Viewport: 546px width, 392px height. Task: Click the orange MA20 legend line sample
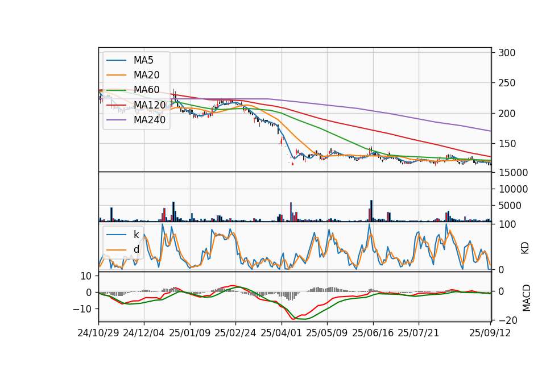[116, 75]
